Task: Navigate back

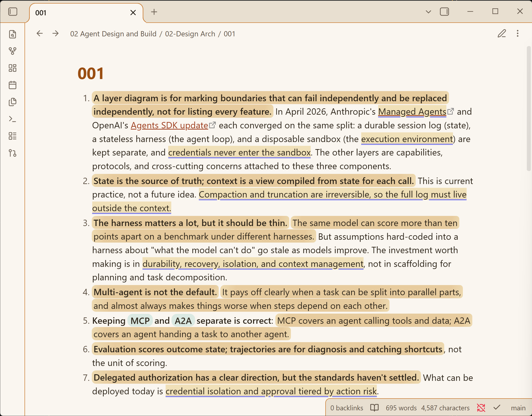Action: click(39, 33)
